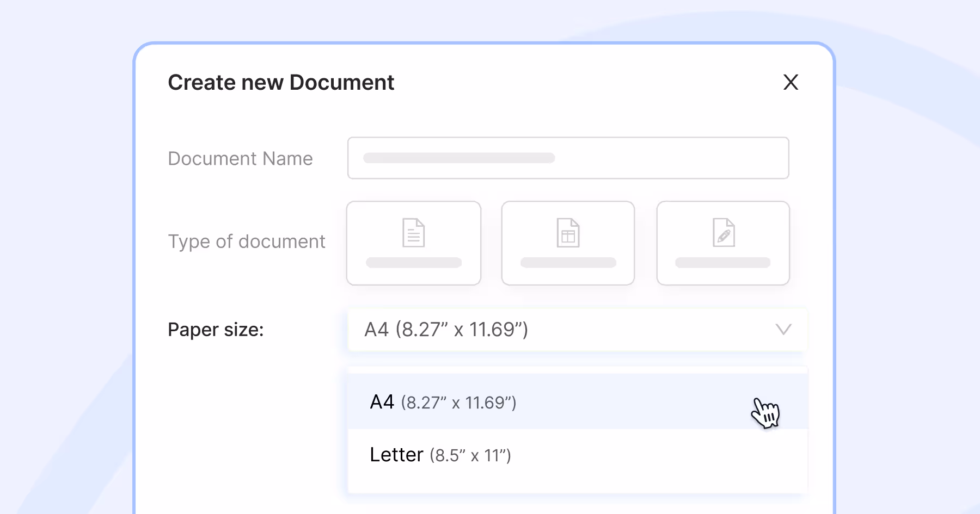Click the page icon on the first type card
Screen dimensions: 980x514
tap(413, 233)
